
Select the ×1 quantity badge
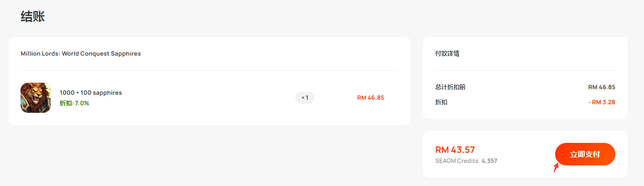(x=305, y=98)
